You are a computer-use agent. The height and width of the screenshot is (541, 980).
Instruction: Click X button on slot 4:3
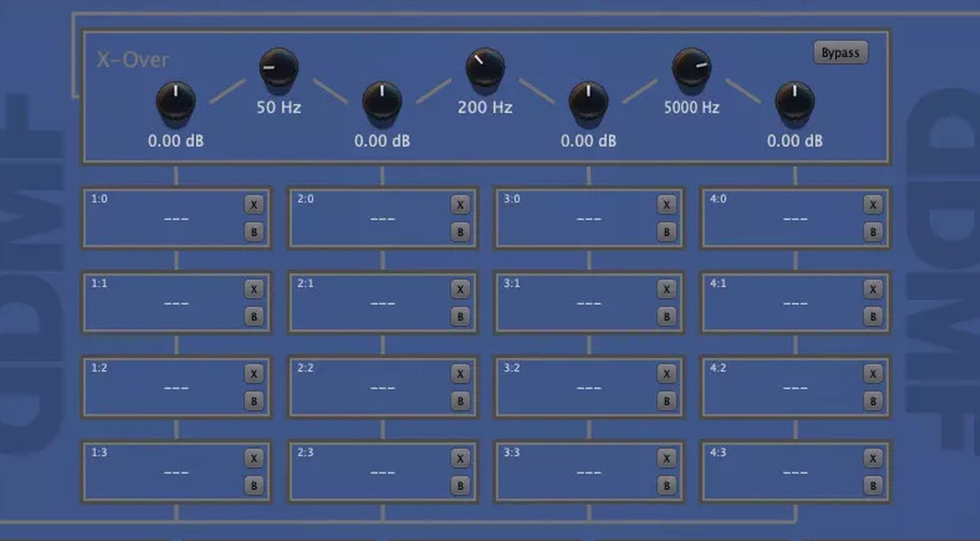tap(873, 459)
